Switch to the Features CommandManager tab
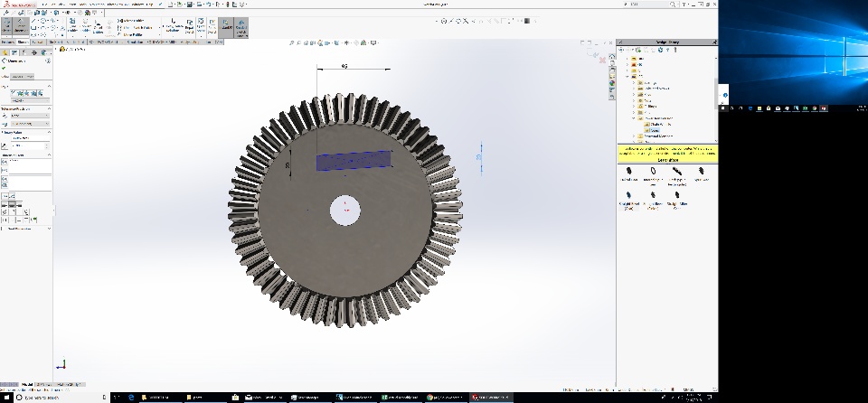 [x=7, y=42]
